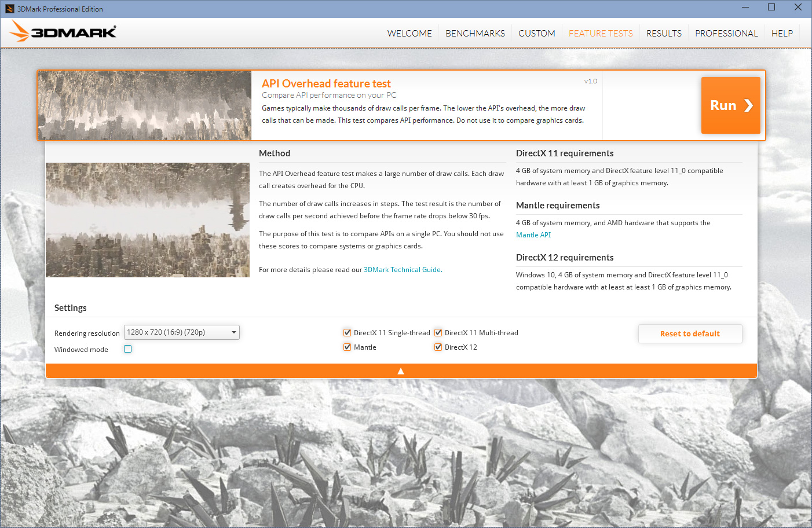Open the Benchmarks tab
This screenshot has width=812, height=528.
click(x=475, y=34)
